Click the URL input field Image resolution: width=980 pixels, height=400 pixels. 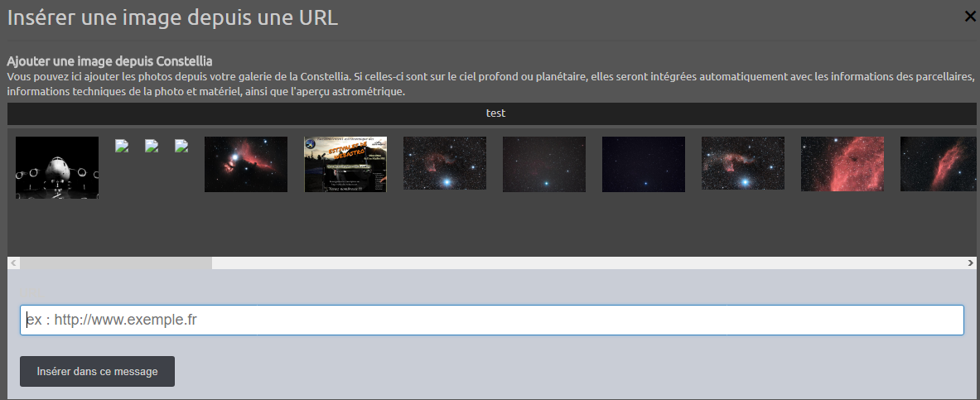492,320
